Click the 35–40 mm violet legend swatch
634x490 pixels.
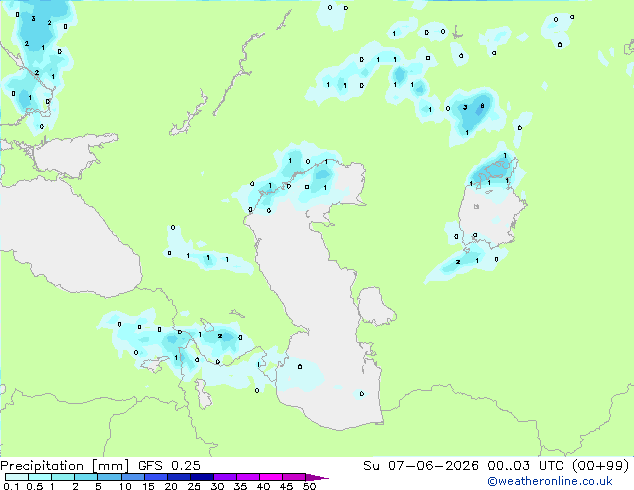tap(247, 477)
